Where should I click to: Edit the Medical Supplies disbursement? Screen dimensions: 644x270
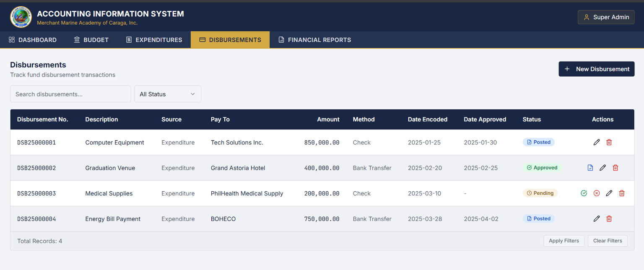coord(609,193)
